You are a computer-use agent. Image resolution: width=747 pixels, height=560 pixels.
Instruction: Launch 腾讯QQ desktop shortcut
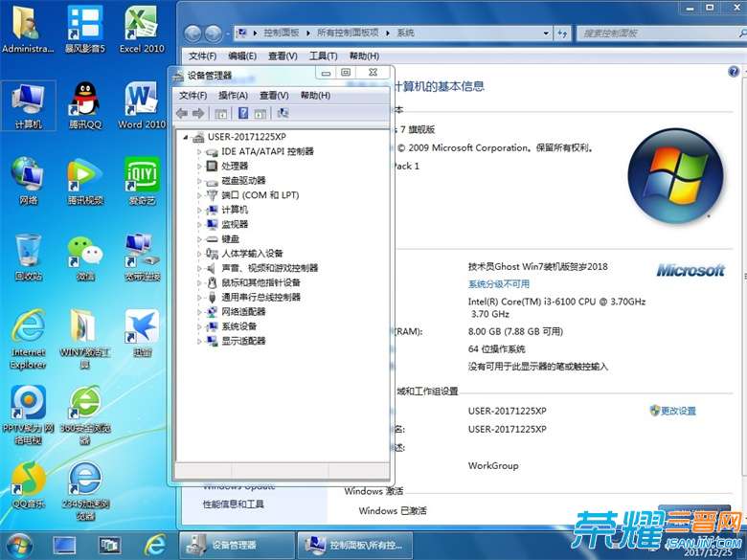85,105
